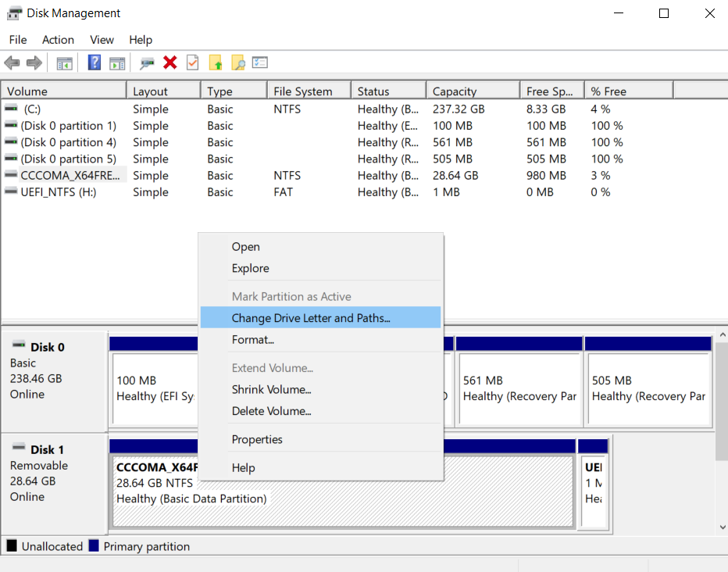Choose Format from the context menu
Viewport: 728px width, 572px height.
252,340
